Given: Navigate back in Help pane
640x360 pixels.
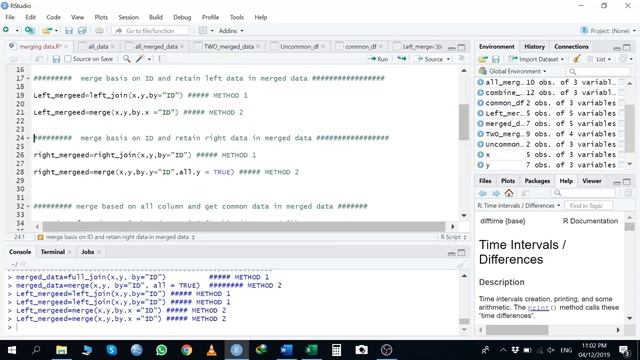Looking at the screenshot, I should pos(483,193).
